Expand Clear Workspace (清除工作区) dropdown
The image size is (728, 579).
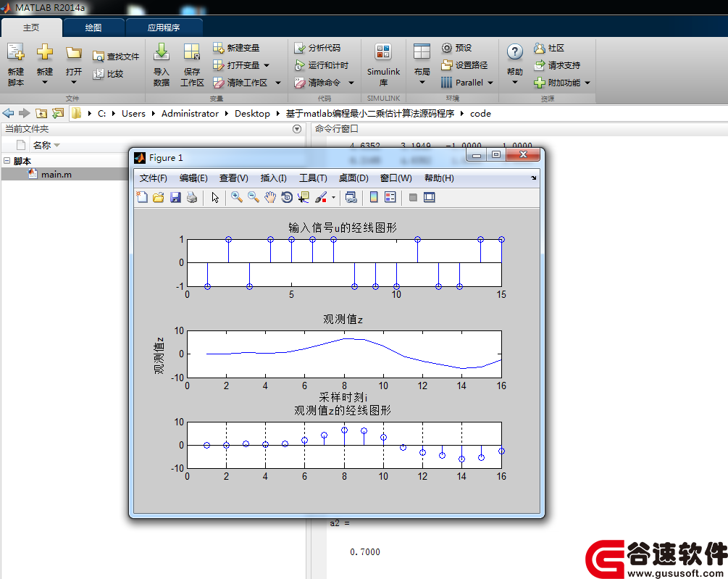(278, 83)
